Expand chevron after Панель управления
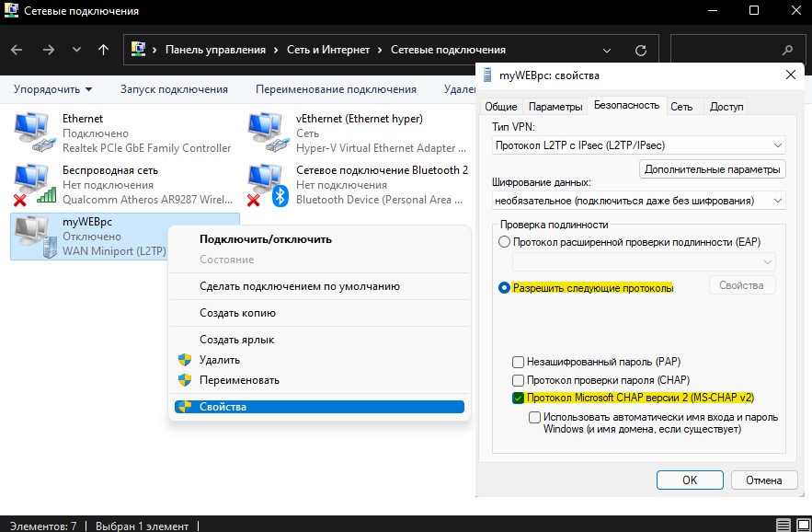The height and width of the screenshot is (532, 812). (276, 50)
